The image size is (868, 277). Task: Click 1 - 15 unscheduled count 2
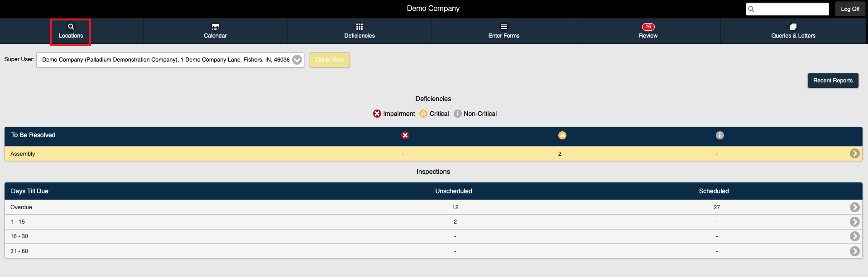(455, 222)
